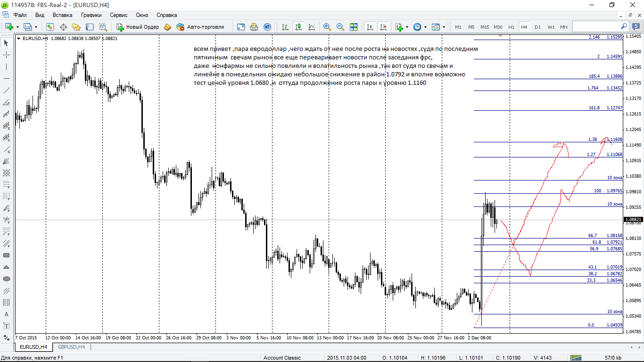The height and width of the screenshot is (362, 644).
Task: Zoom out on the chart
Action: click(340, 27)
